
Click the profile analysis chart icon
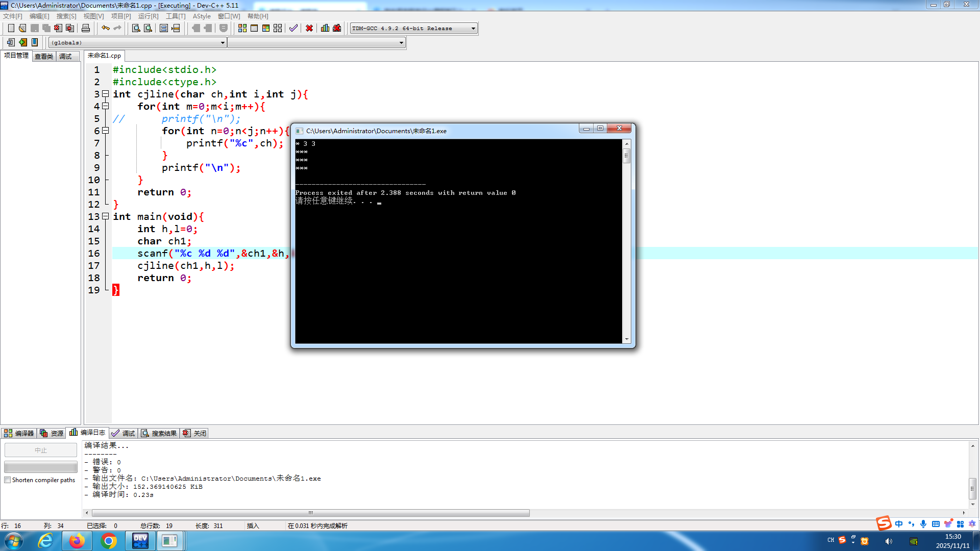(x=325, y=28)
